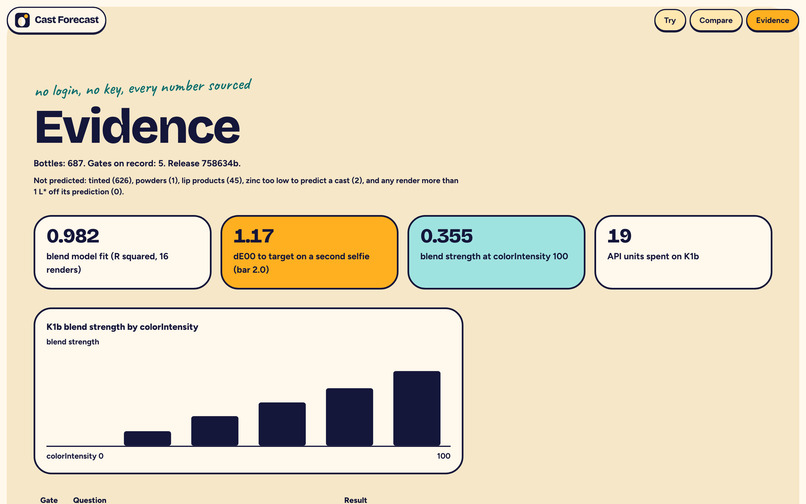The height and width of the screenshot is (504, 806).
Task: Click the '100' axis end label
Action: (444, 456)
